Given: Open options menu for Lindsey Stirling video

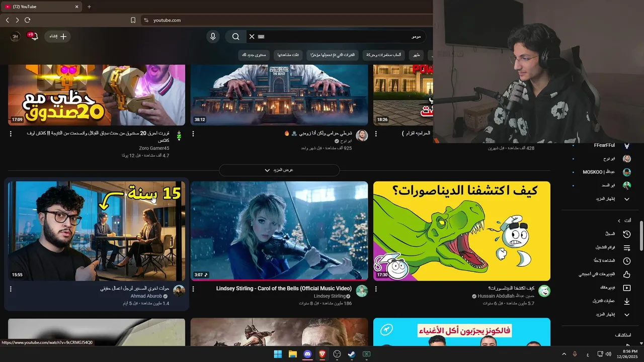Looking at the screenshot, I should pyautogui.click(x=193, y=289).
